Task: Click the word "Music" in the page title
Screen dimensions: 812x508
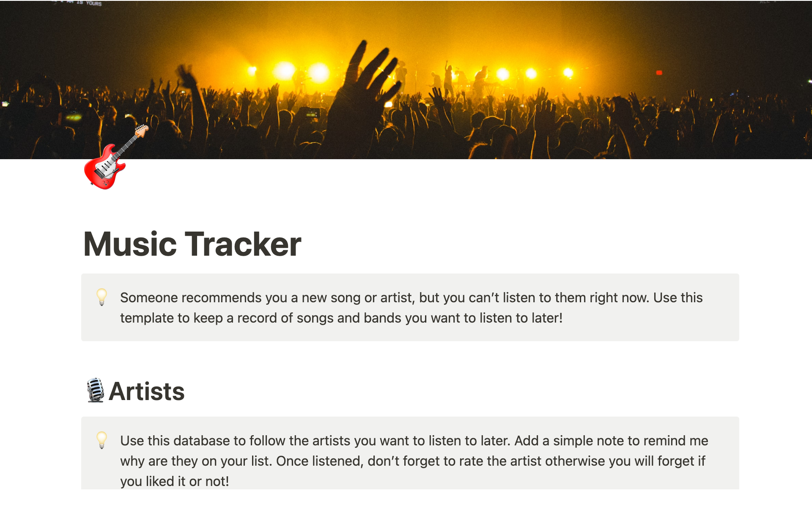Action: click(129, 244)
